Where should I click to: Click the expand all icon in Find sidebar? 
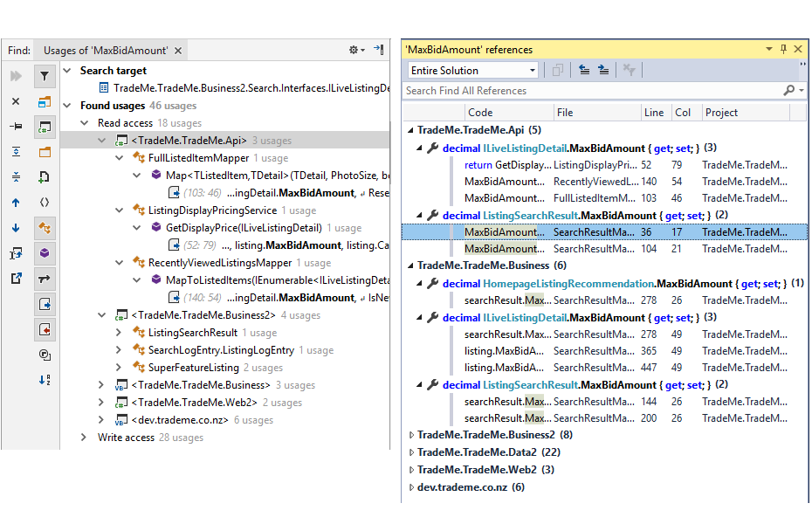coord(16,152)
